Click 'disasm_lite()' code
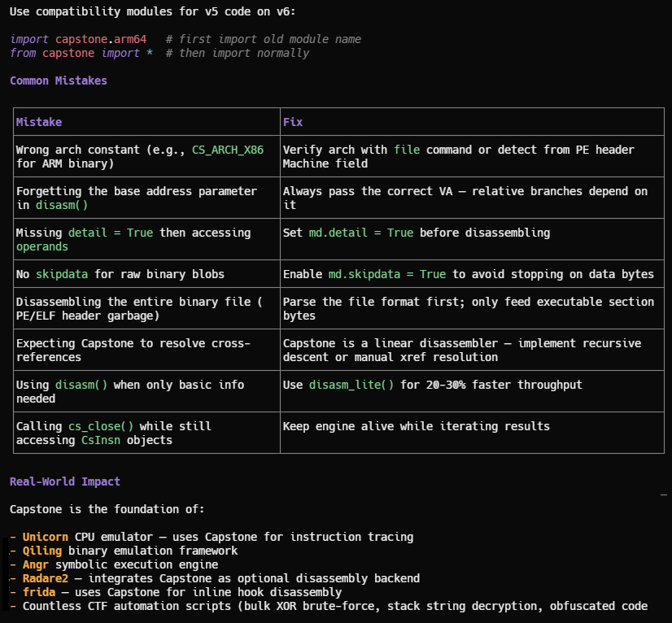Screen dimensions: 672x623 pos(351,385)
